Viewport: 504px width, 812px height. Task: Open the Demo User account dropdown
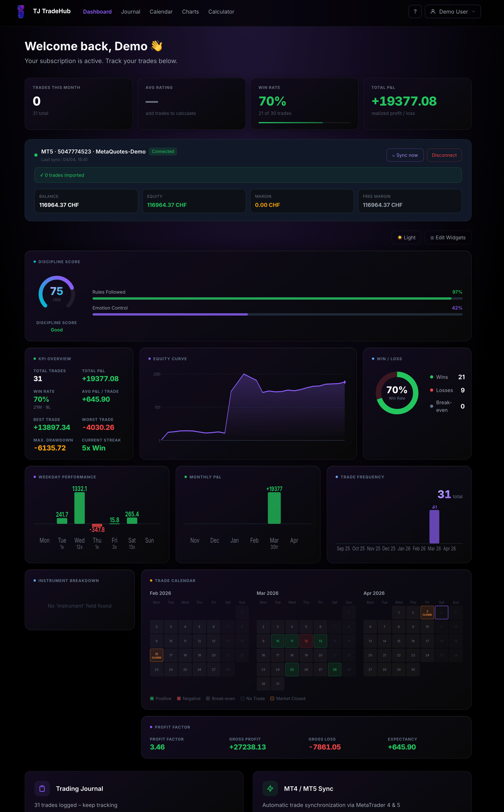click(x=453, y=11)
